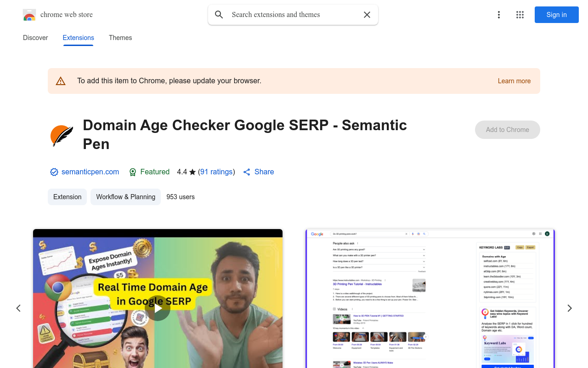Focus the Search extensions and themes field
This screenshot has width=588, height=368.
click(x=293, y=15)
